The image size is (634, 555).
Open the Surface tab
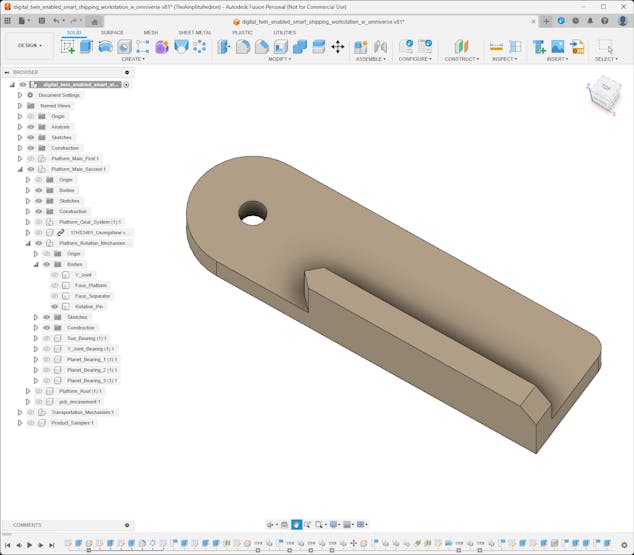click(x=112, y=32)
